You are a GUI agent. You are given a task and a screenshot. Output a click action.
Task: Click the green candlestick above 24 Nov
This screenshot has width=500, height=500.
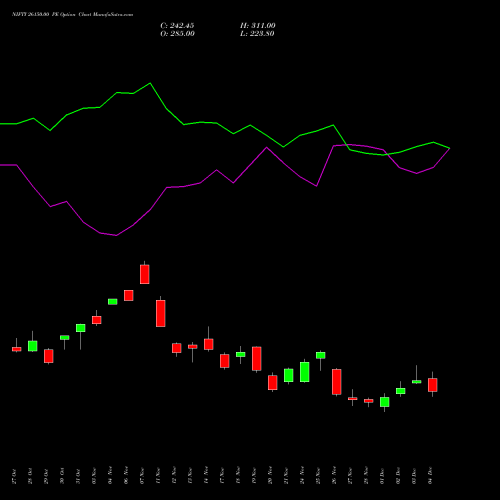[305, 372]
